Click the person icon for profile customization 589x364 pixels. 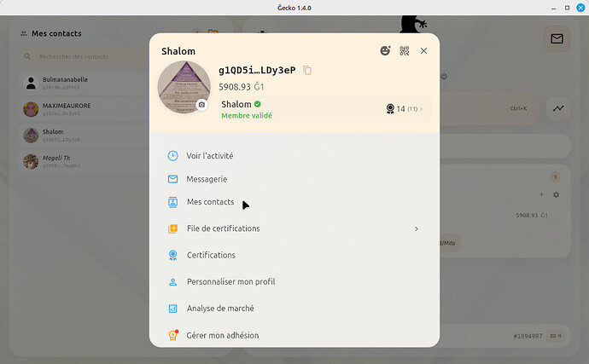pos(172,282)
